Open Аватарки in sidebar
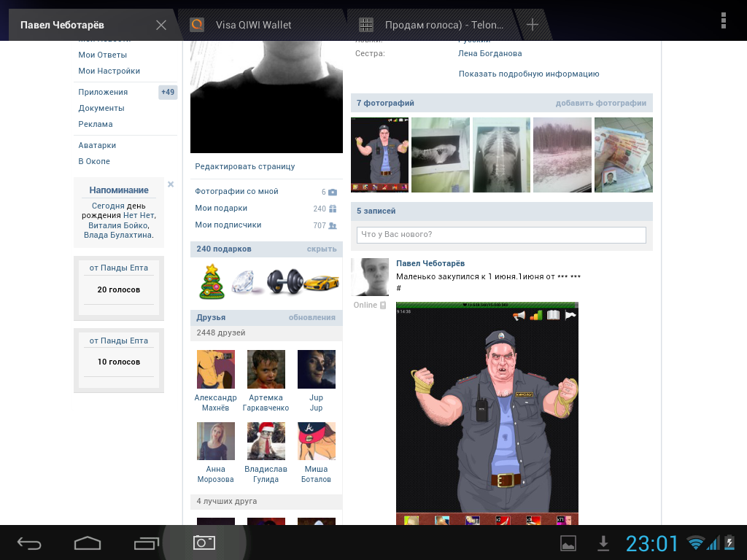Viewport: 747px width, 560px height. [97, 145]
